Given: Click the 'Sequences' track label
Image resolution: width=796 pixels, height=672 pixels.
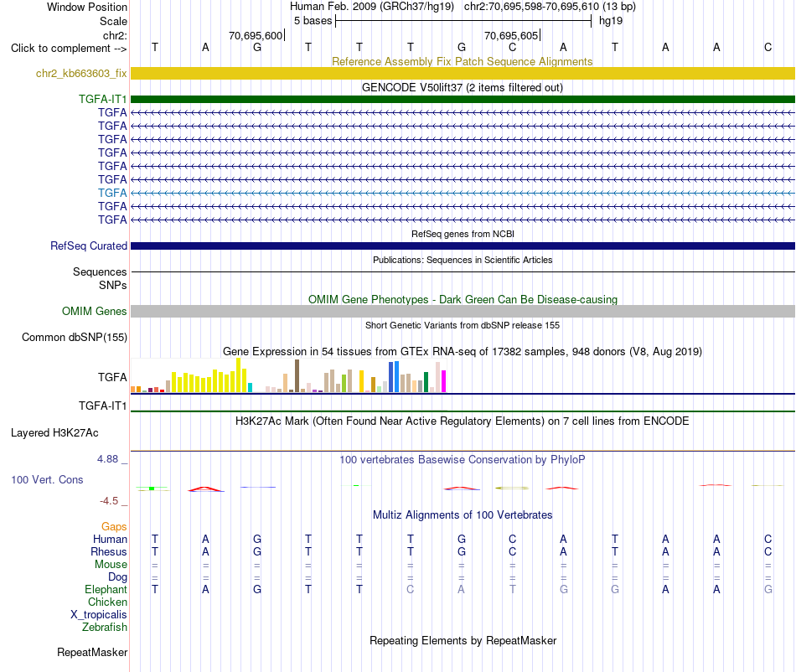Looking at the screenshot, I should pos(100,272).
